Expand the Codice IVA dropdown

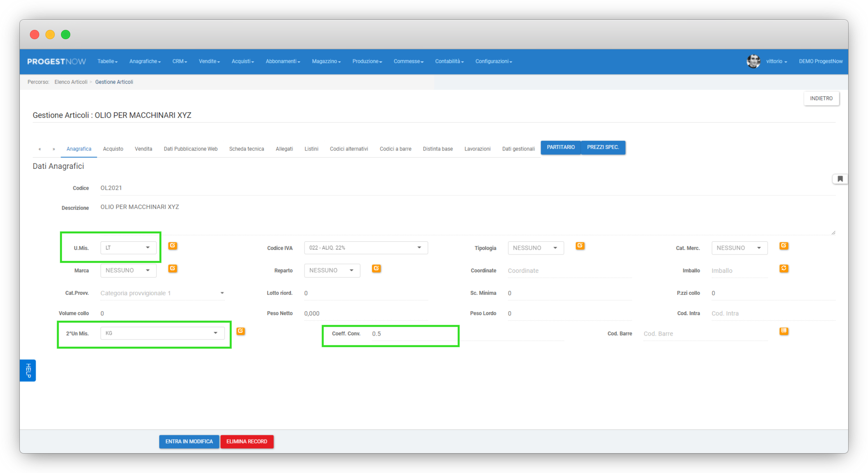click(x=365, y=248)
